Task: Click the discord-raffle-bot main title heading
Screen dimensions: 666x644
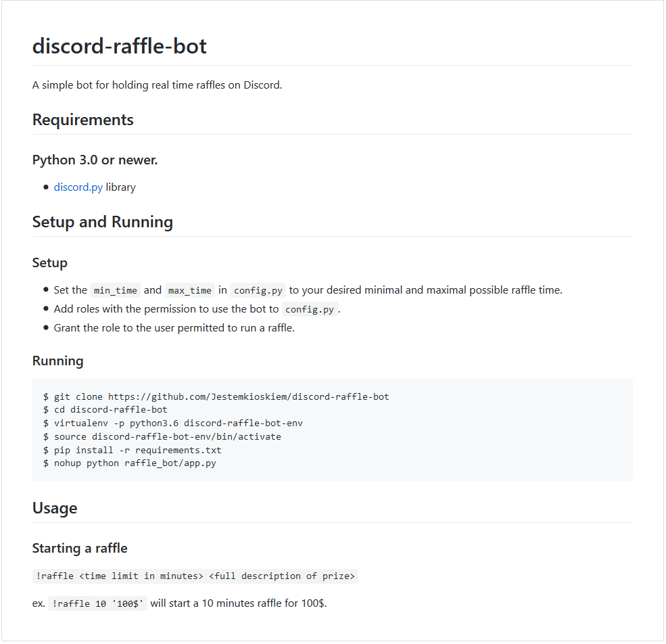Action: pyautogui.click(x=120, y=47)
